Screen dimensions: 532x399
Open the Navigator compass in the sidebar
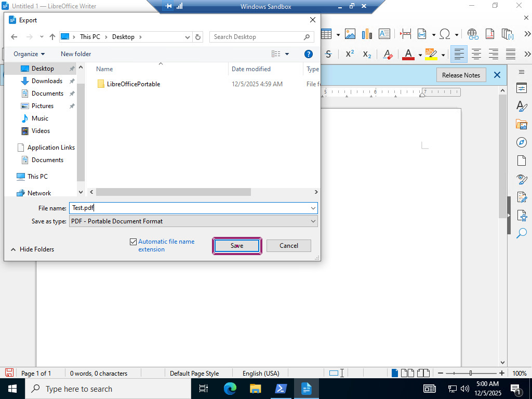point(521,142)
